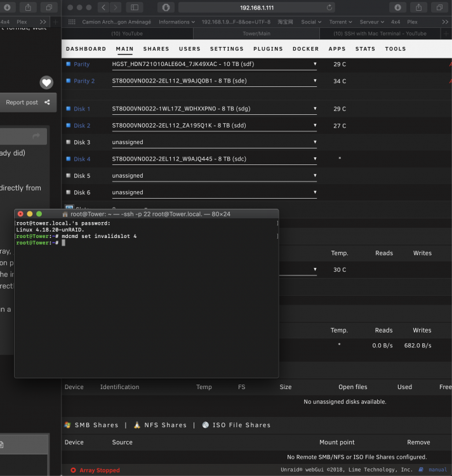Click the Disk 1 status indicator
452x476 pixels.
(x=69, y=109)
